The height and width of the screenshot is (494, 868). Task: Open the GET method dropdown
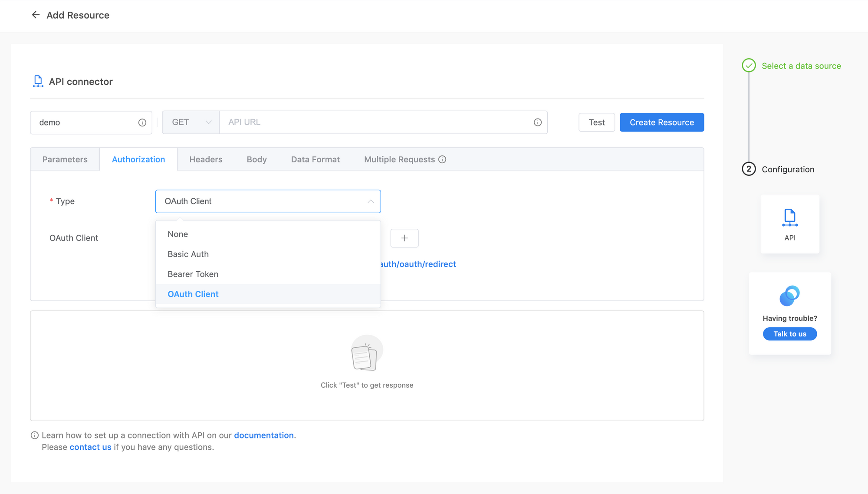tap(191, 122)
